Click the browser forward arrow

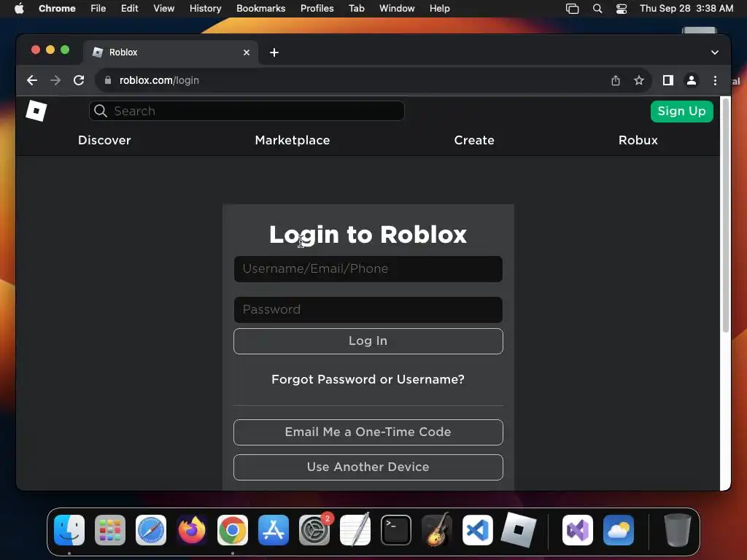tap(55, 80)
